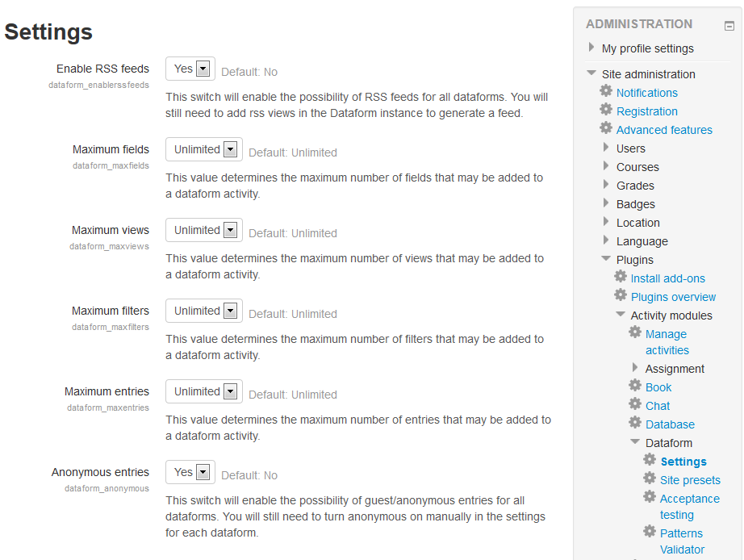Collapse the Activity modules section
Screen dimensions: 744x560
pyautogui.click(x=621, y=315)
